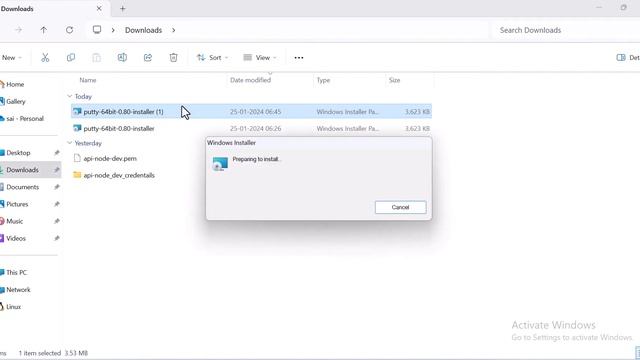Expand chevron before Downloads in address bar
This screenshot has height=360, width=640.
pyautogui.click(x=113, y=30)
